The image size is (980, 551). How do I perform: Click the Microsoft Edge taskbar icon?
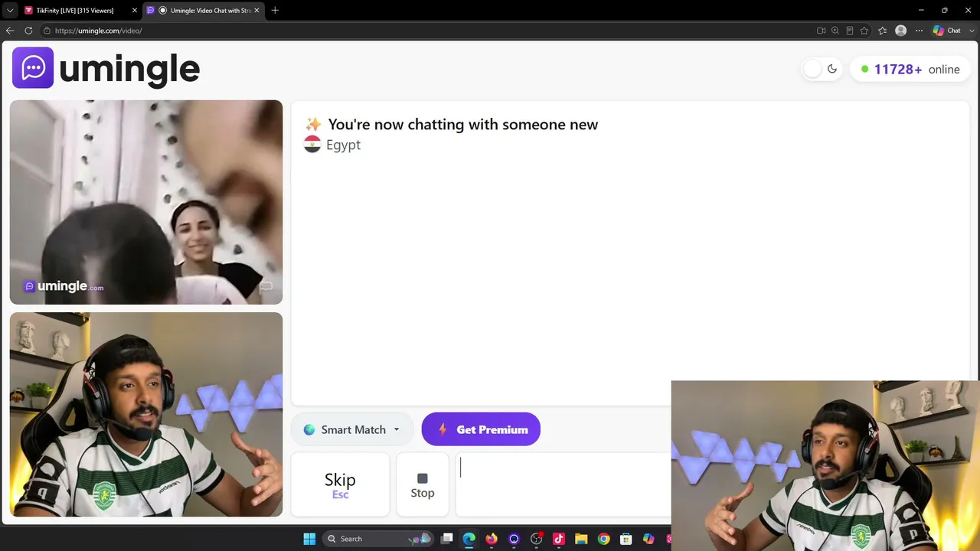pyautogui.click(x=469, y=539)
